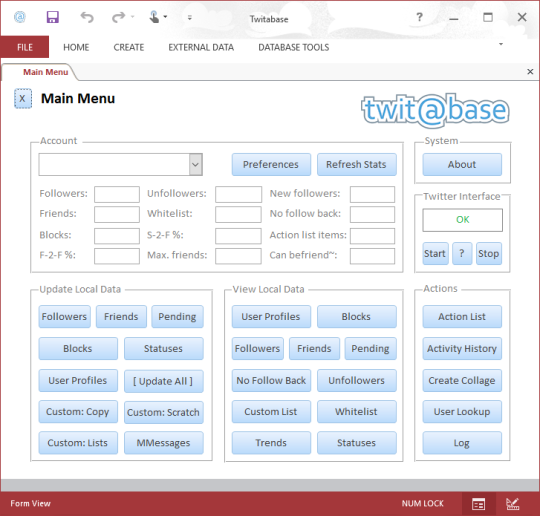Viewport: 540px width, 516px height.
Task: Click the twit@base logo
Action: tap(435, 110)
